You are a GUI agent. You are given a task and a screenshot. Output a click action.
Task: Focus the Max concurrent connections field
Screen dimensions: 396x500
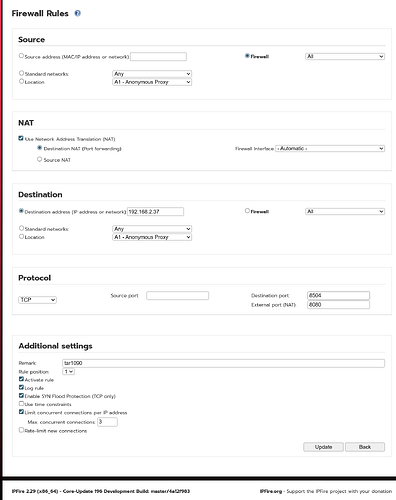(107, 422)
